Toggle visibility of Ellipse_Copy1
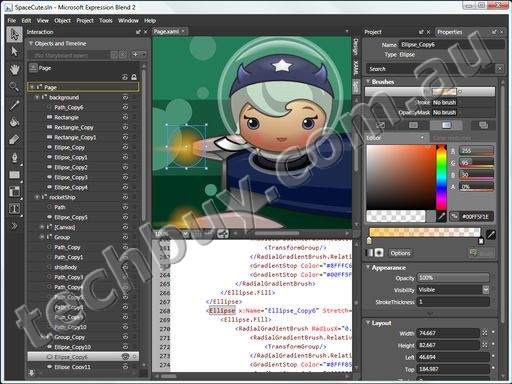The image size is (512, 384). [125, 157]
